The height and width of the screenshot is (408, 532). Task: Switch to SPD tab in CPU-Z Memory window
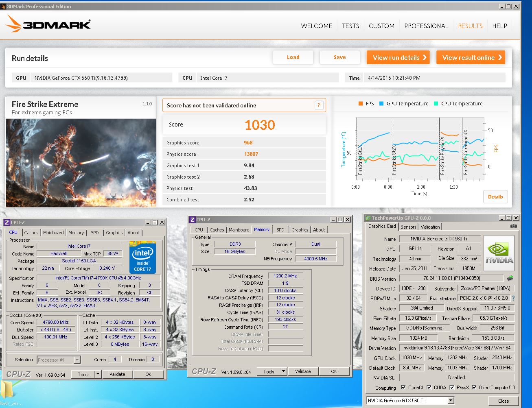280,230
